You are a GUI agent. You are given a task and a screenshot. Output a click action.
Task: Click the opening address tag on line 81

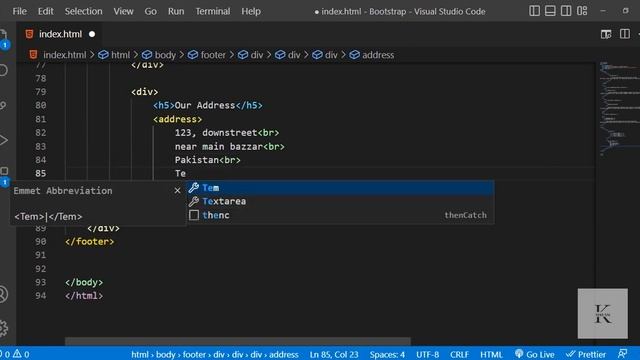[x=178, y=119]
